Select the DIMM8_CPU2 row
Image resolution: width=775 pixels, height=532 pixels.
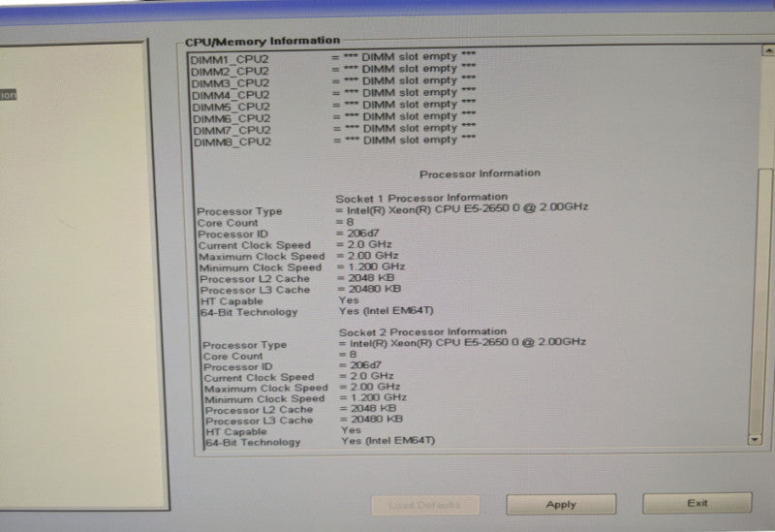pyautogui.click(x=334, y=141)
